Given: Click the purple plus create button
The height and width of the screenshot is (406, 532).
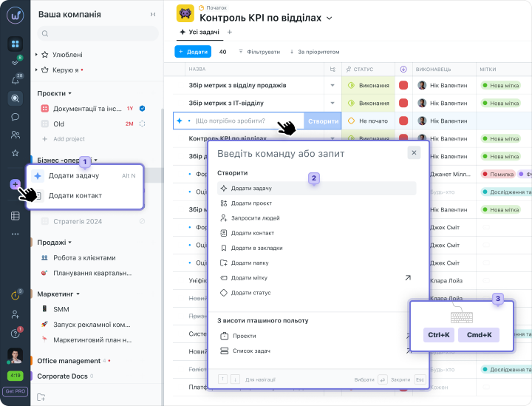Looking at the screenshot, I should pos(15,184).
